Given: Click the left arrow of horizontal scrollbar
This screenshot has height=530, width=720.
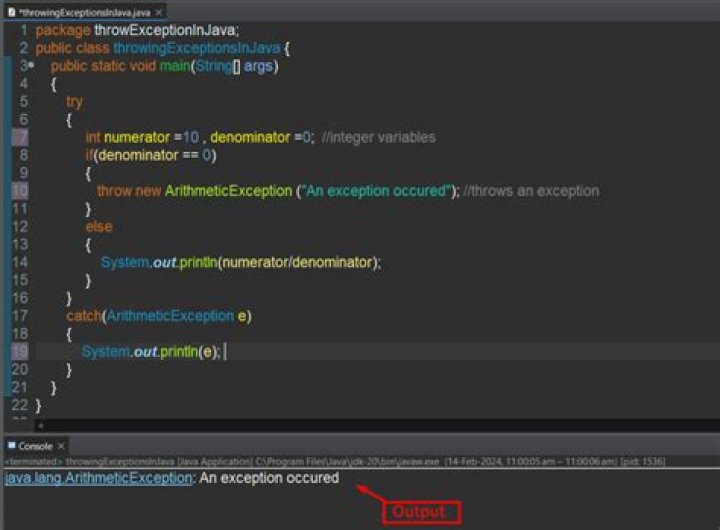Looking at the screenshot, I should (41, 425).
